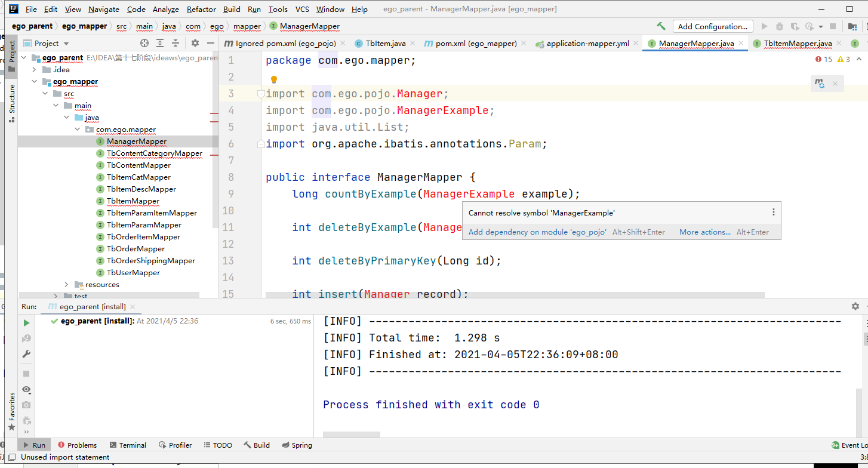Screen dimensions: 868x468
Task: Rerun with the green arrow in the Run panel
Action: point(26,322)
